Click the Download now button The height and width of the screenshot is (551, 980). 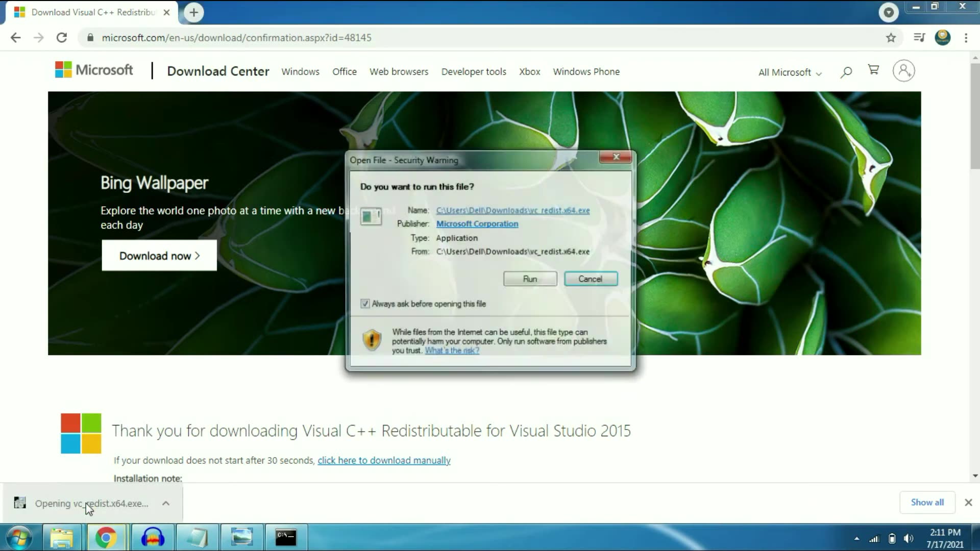coord(159,256)
